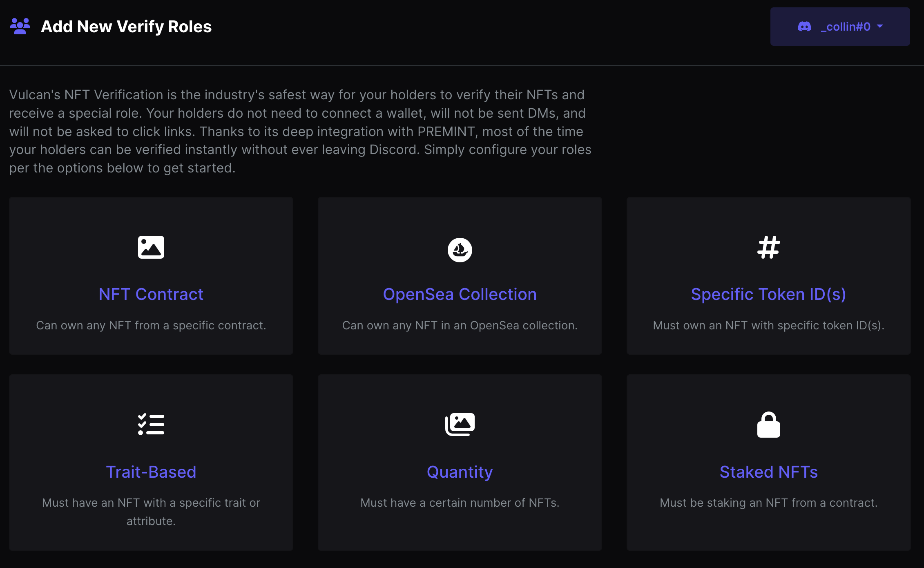Viewport: 924px width, 568px height.
Task: Open the NFT Contract link
Action: point(151,294)
